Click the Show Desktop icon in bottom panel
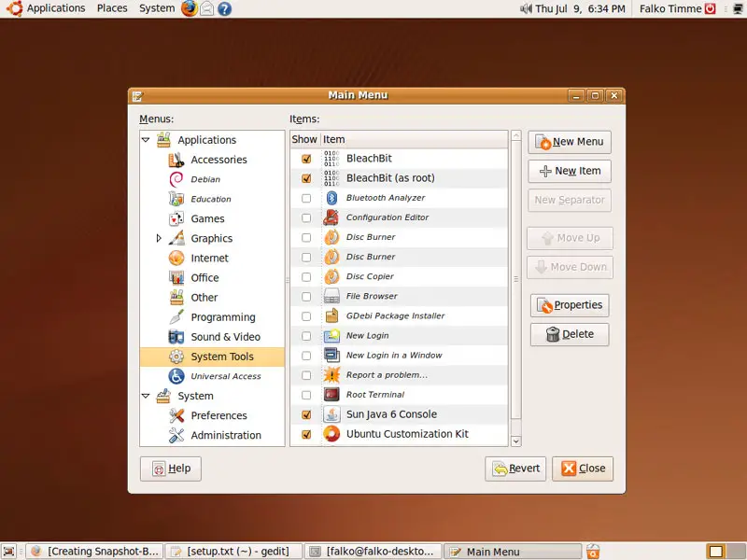 (x=9, y=552)
